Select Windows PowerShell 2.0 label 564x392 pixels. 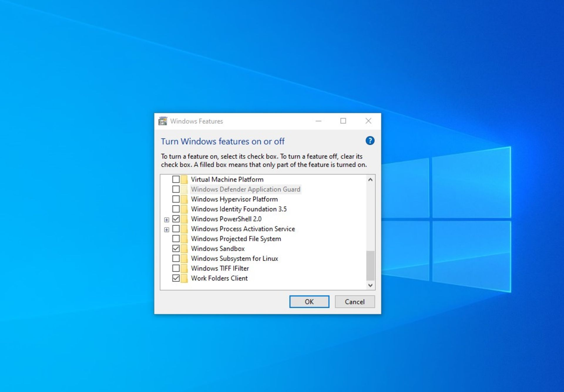[x=226, y=219]
